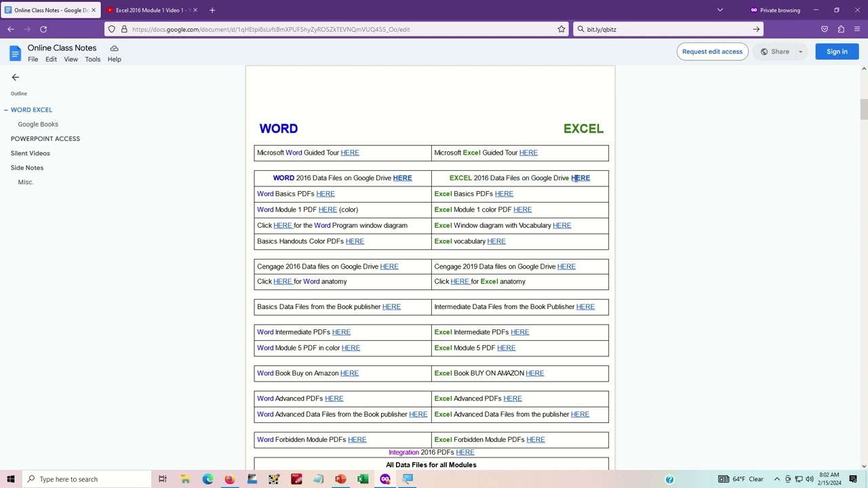The height and width of the screenshot is (488, 868).
Task: Bookmark this page with the star icon
Action: [x=561, y=29]
